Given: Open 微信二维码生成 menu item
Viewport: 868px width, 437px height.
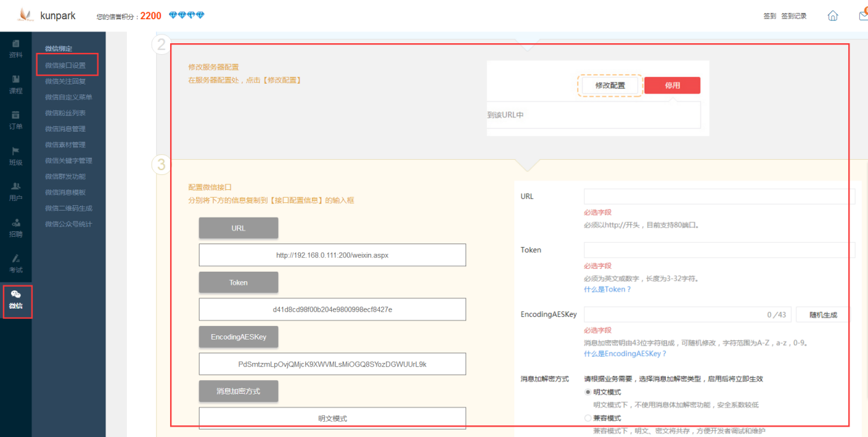Looking at the screenshot, I should [69, 208].
